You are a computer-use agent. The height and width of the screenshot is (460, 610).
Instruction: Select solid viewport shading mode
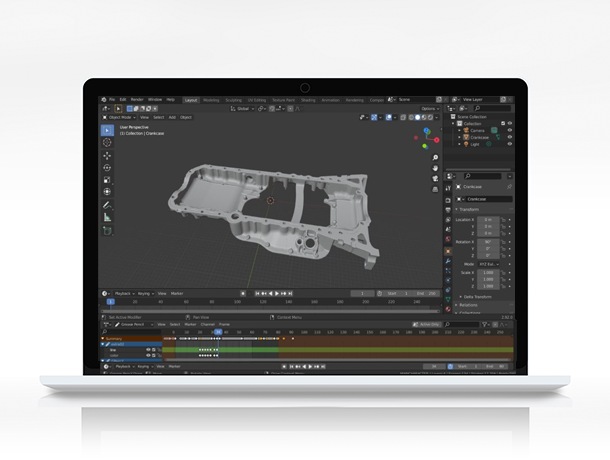pyautogui.click(x=417, y=117)
